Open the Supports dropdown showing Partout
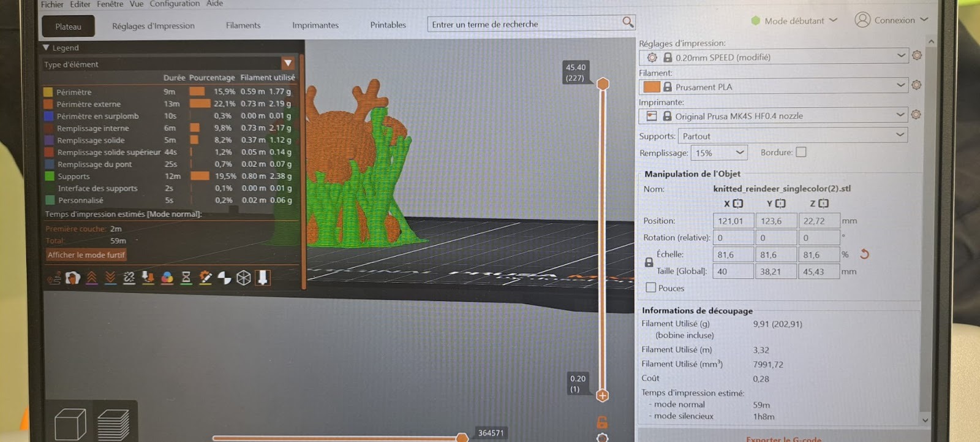Screen dimensions: 980x442 click(x=792, y=135)
